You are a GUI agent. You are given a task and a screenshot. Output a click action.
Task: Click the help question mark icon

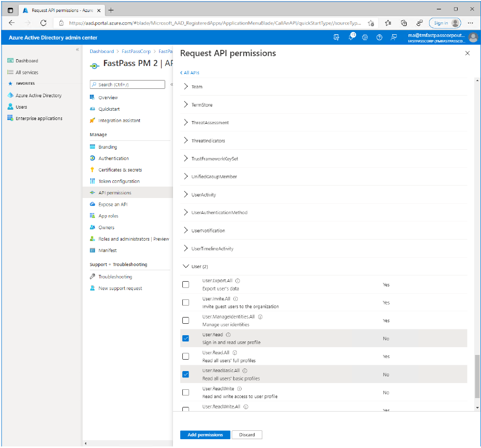(x=379, y=37)
